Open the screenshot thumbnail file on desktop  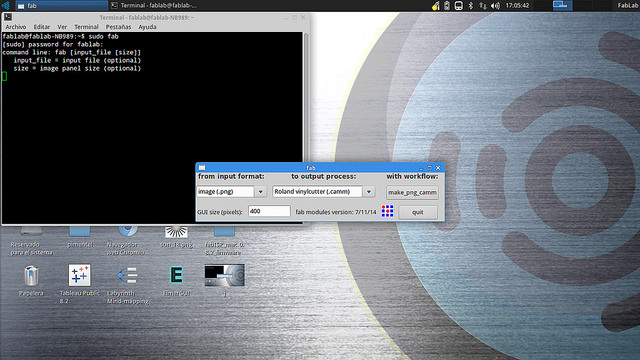pos(224,275)
